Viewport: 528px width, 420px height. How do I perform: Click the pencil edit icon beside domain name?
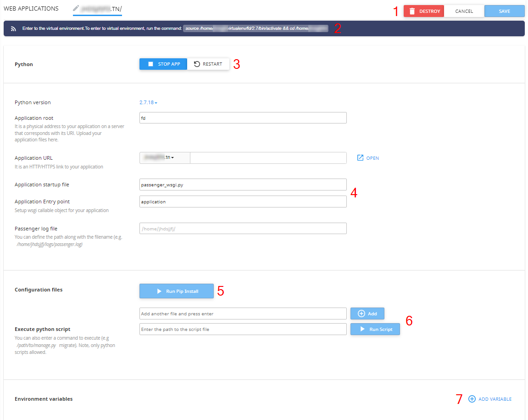coord(76,8)
